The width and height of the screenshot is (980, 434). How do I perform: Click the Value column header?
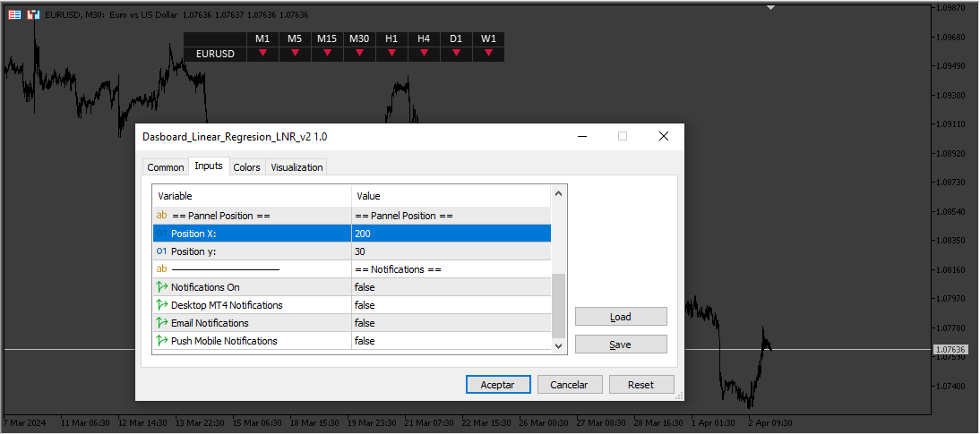[451, 196]
